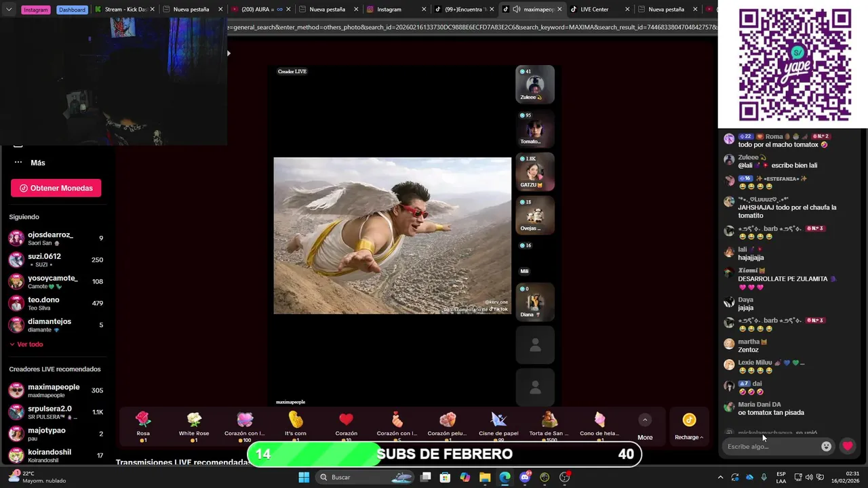Open diamantejos live stream

56,325
